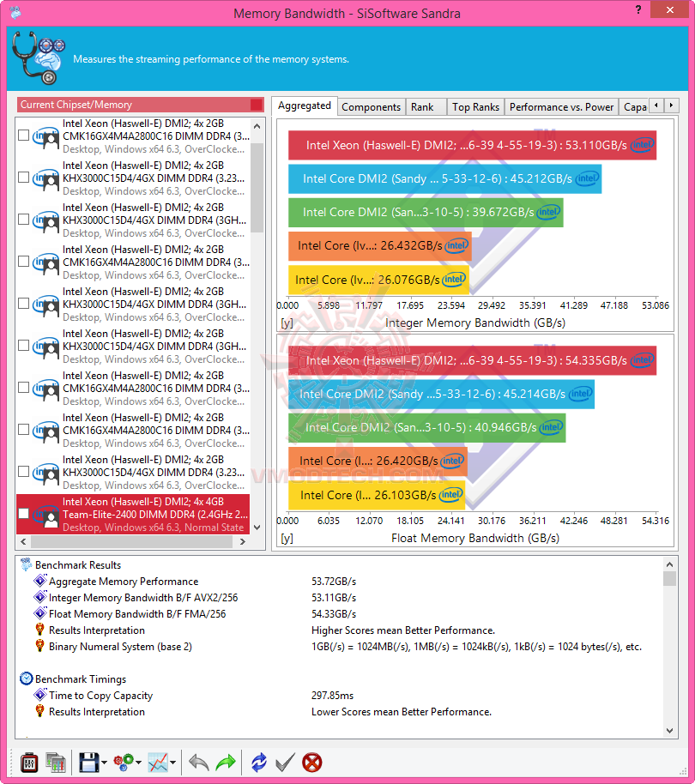Click yellow 26.103GB/s Float bandwidth bar

(377, 495)
